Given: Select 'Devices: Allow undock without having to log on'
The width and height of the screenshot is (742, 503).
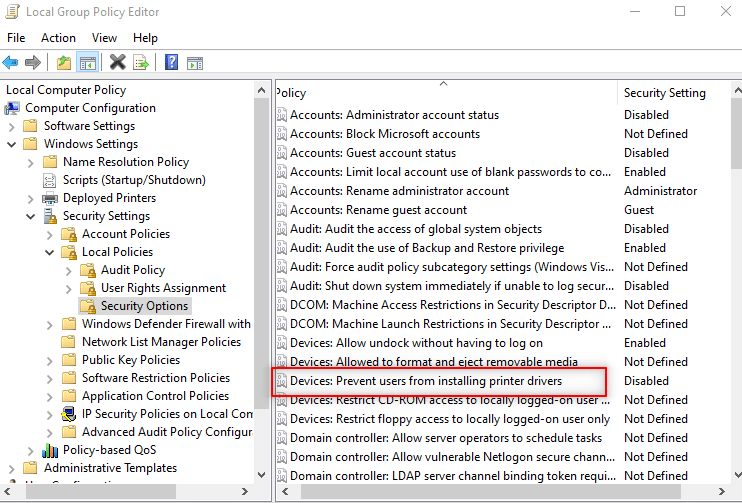Looking at the screenshot, I should [x=416, y=343].
